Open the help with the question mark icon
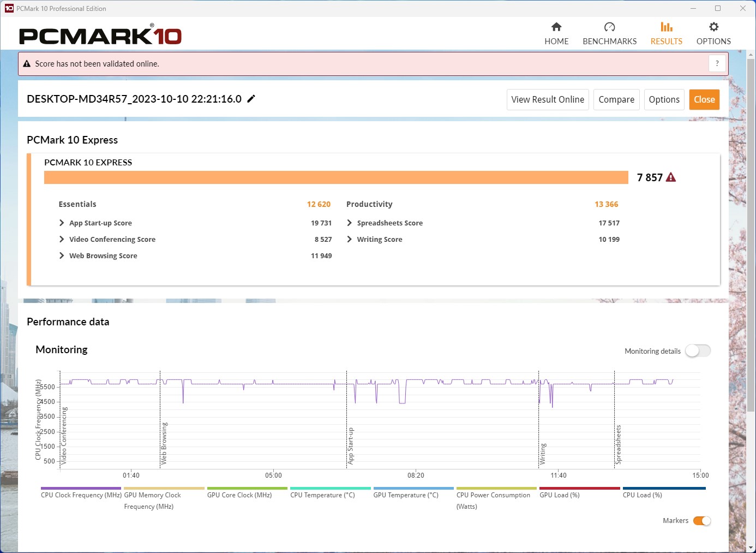Viewport: 756px width, 553px height. [717, 63]
